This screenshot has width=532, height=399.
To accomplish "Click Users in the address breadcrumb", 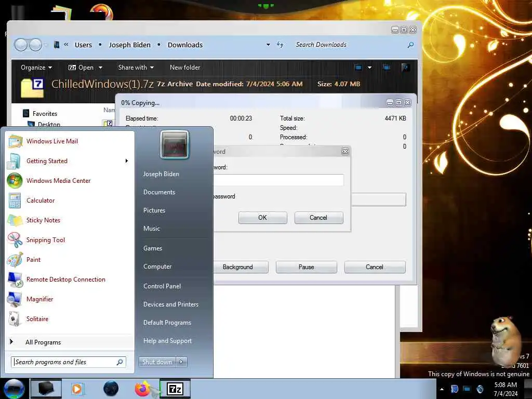I will click(83, 45).
